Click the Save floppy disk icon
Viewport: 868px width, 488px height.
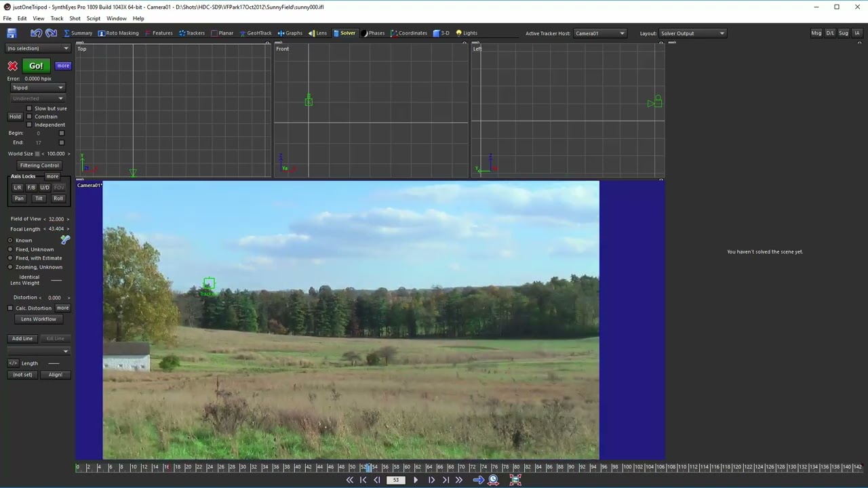tap(12, 33)
